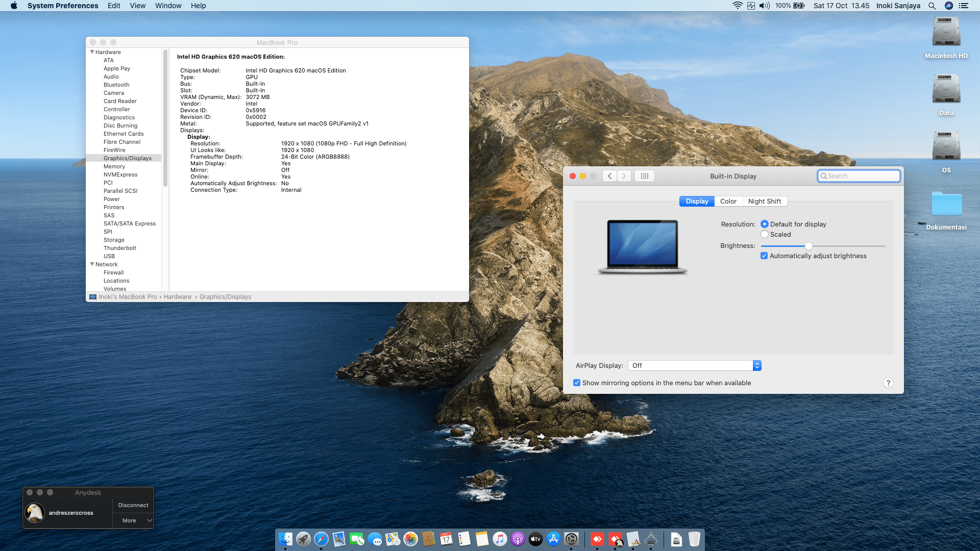Click Disconnect in the Anydesk panel
Viewport: 980px width, 551px height.
tap(133, 505)
